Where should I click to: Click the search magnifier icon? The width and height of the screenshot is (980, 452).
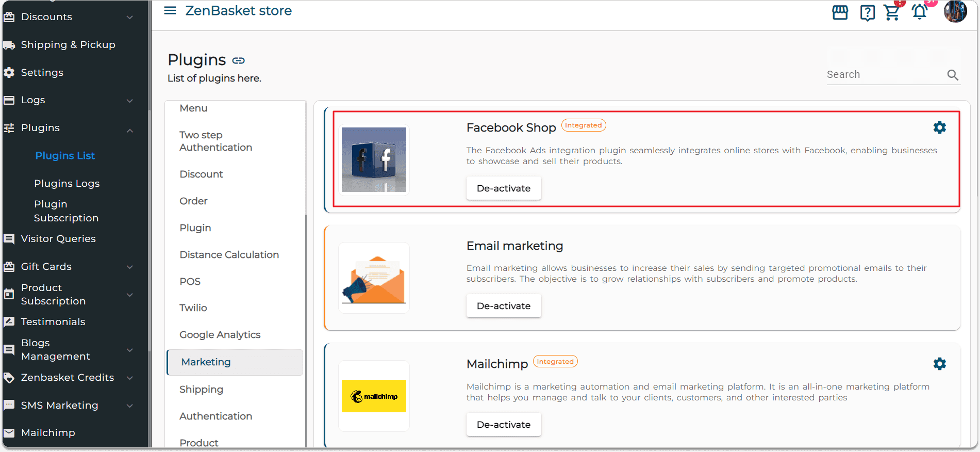952,75
